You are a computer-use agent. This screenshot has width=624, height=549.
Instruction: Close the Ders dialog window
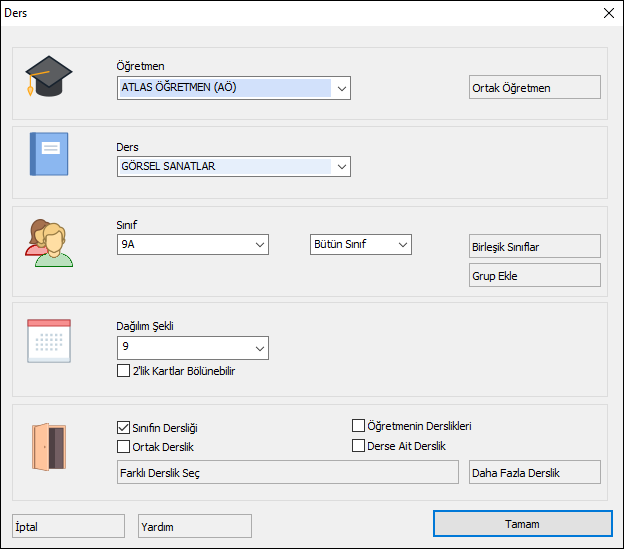click(608, 13)
